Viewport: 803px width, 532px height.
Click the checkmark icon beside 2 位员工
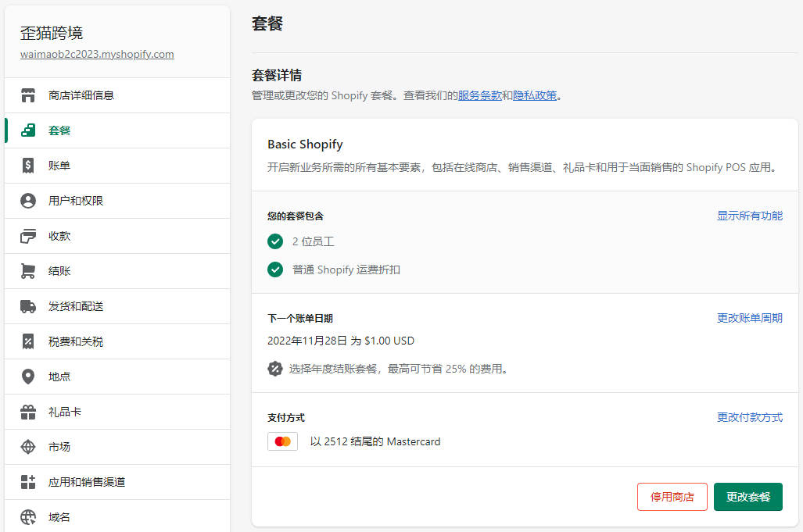coord(275,241)
